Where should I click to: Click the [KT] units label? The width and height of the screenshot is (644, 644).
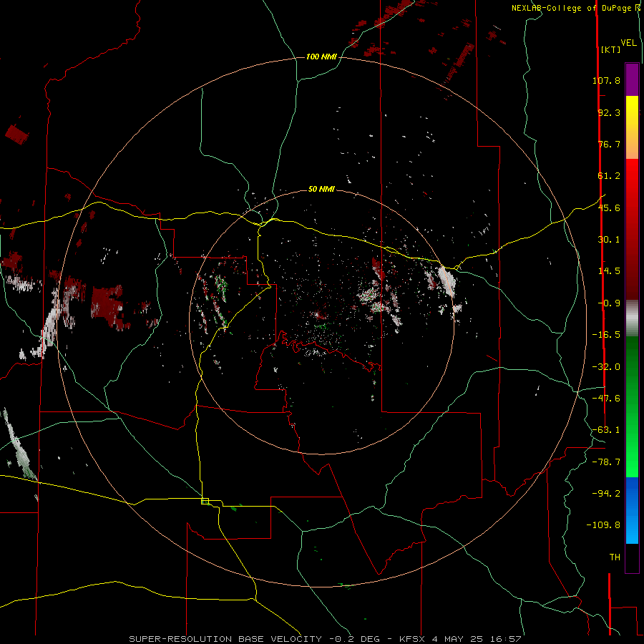point(610,49)
